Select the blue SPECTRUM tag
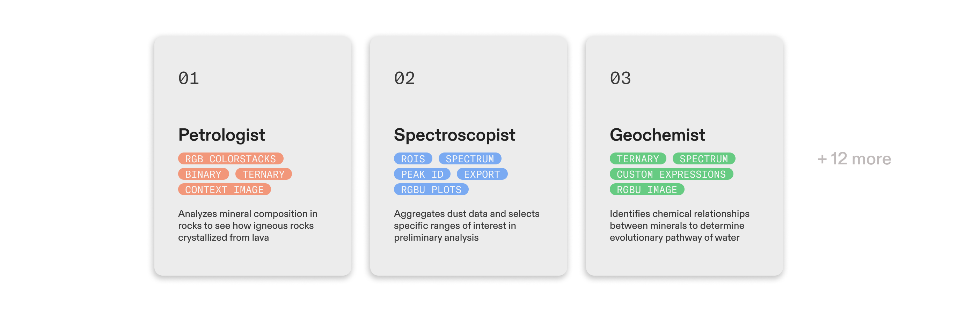 pyautogui.click(x=469, y=158)
